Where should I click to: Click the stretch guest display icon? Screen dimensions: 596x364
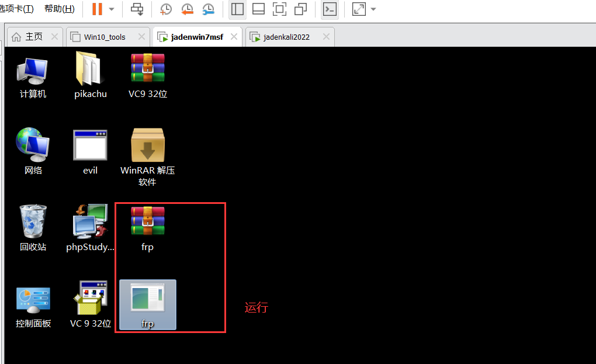coord(359,9)
